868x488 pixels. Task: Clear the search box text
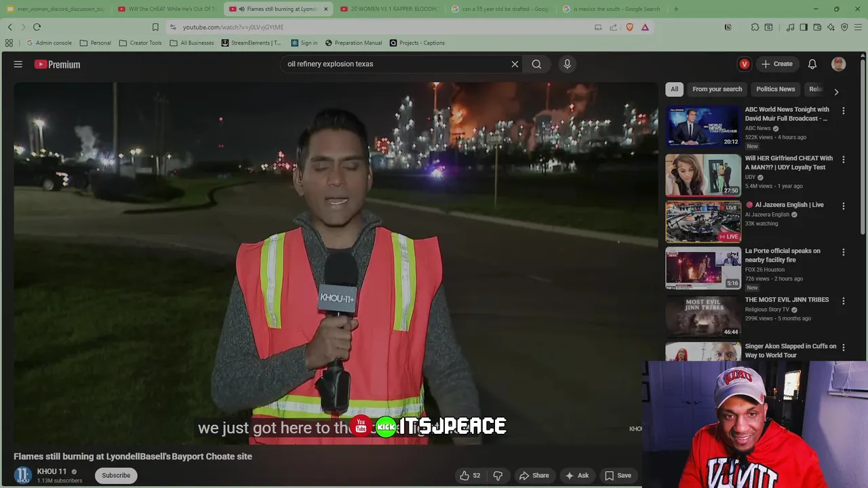pos(515,64)
